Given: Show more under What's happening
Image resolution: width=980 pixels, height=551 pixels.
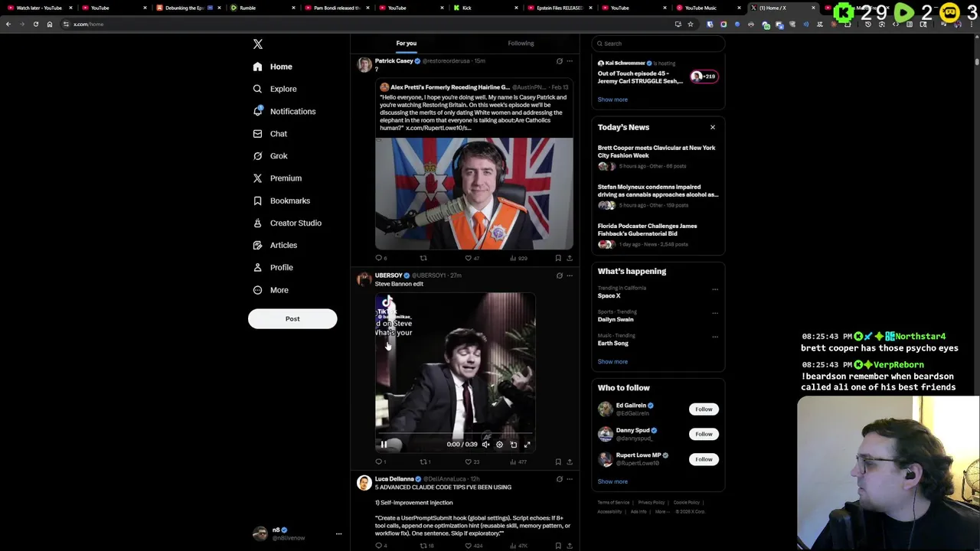Looking at the screenshot, I should (x=612, y=362).
